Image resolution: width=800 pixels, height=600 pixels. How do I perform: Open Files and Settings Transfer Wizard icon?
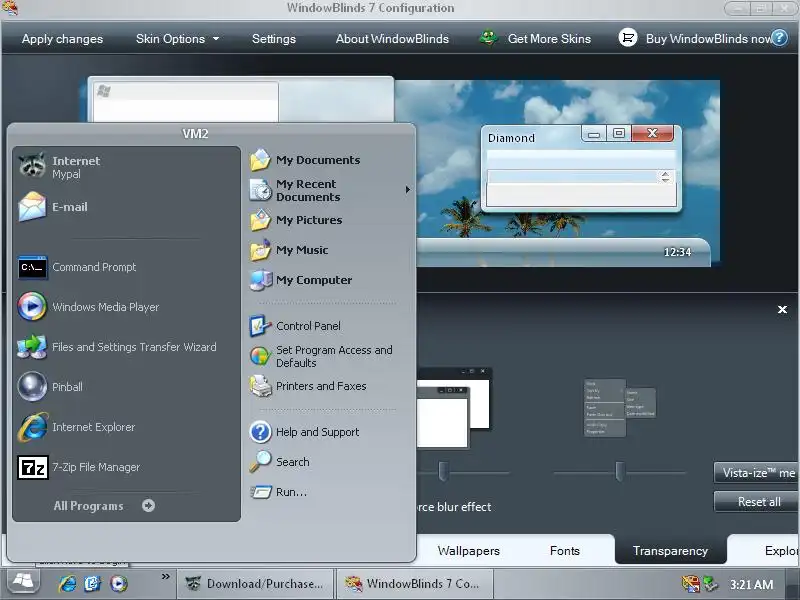pos(32,347)
